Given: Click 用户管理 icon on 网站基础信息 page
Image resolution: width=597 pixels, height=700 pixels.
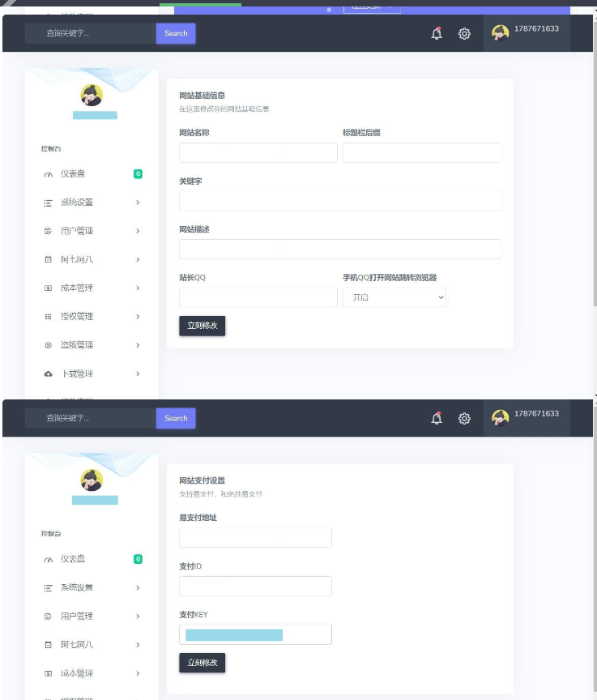Looking at the screenshot, I should (48, 231).
